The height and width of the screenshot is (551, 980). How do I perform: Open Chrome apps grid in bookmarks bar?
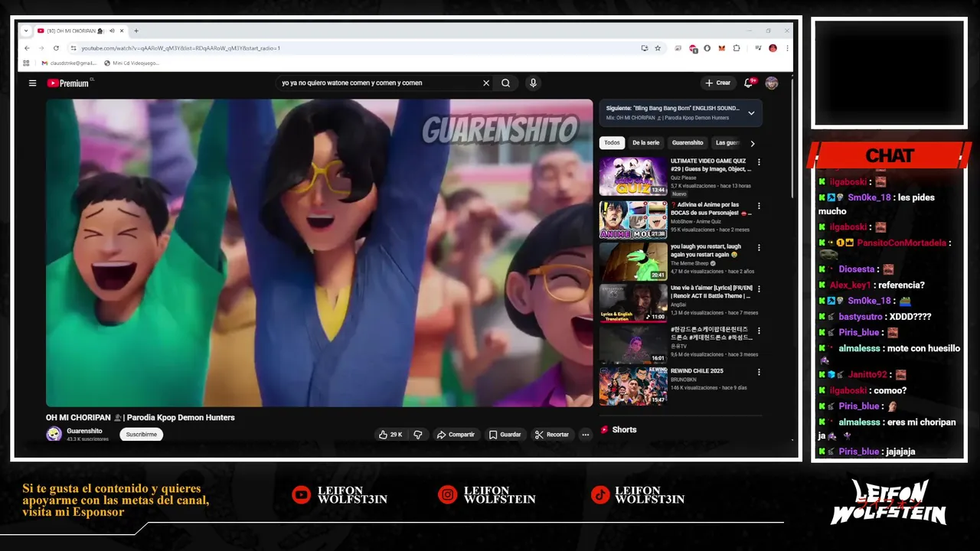click(x=26, y=63)
